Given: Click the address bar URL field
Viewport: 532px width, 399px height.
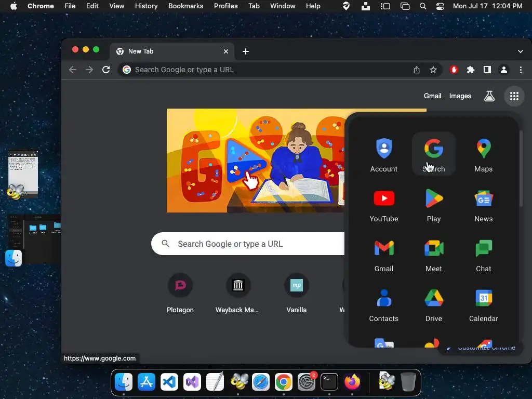Looking at the screenshot, I should point(264,70).
